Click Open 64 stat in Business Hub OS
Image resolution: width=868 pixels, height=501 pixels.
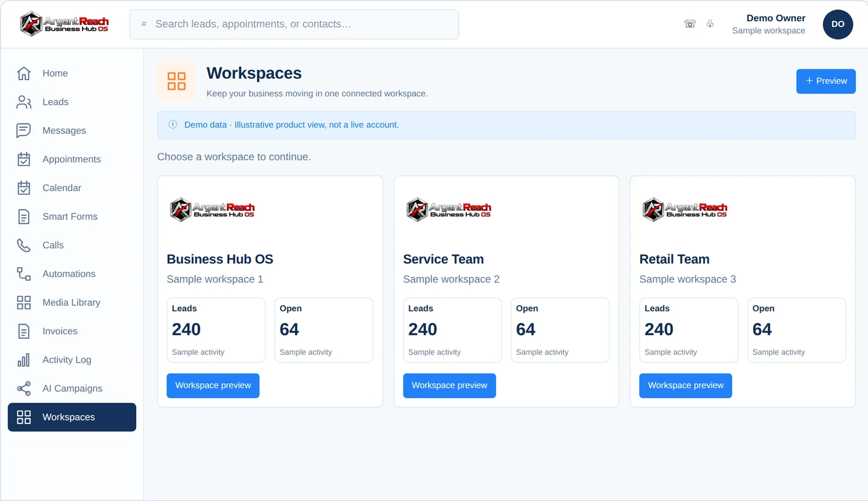pyautogui.click(x=324, y=330)
